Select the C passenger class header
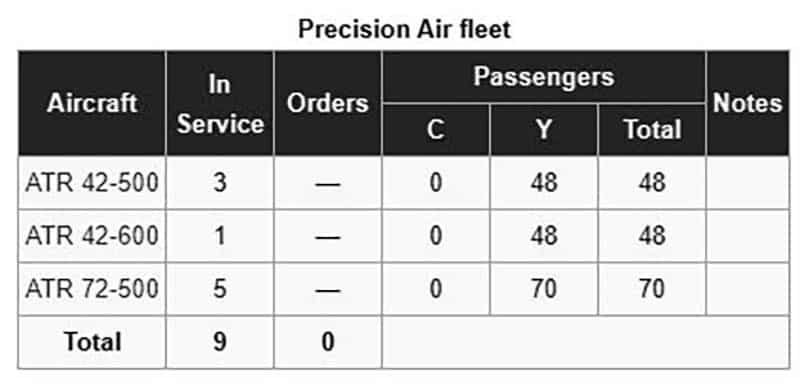Screen dimensions: 800x385 [x=436, y=130]
